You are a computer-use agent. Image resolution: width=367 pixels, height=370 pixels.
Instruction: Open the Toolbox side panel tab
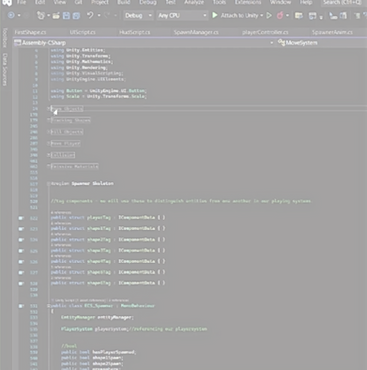pyautogui.click(x=5, y=37)
